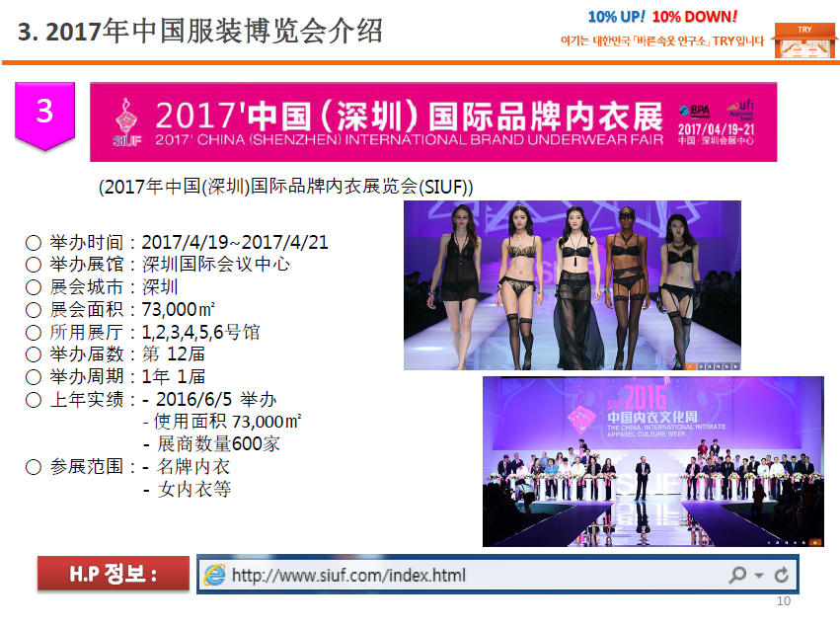Viewport: 840px width, 628px height.
Task: Click the bullet circle before 所用展厅
Action: coord(34,332)
